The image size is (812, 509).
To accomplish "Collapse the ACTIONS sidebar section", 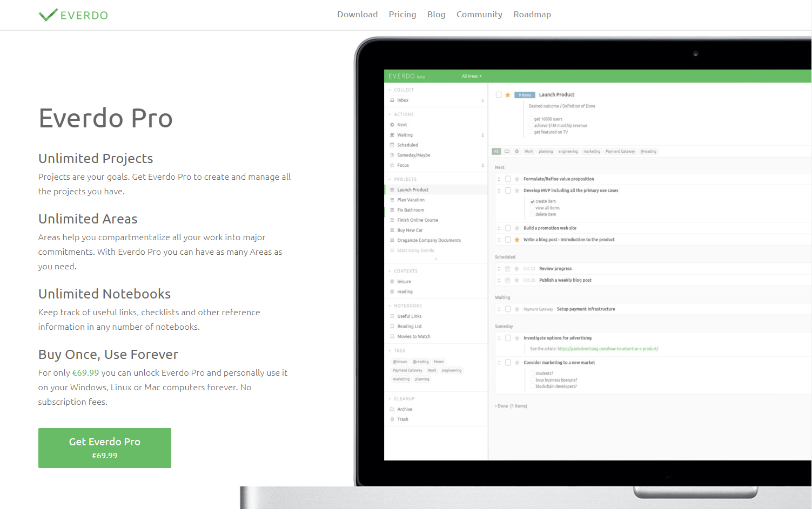I will [390, 114].
